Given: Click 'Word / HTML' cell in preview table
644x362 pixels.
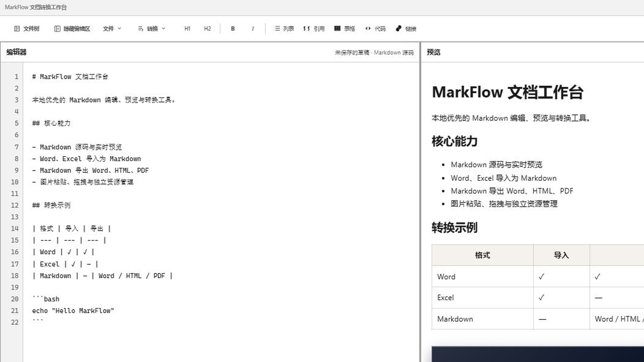Looking at the screenshot, I should (617, 319).
